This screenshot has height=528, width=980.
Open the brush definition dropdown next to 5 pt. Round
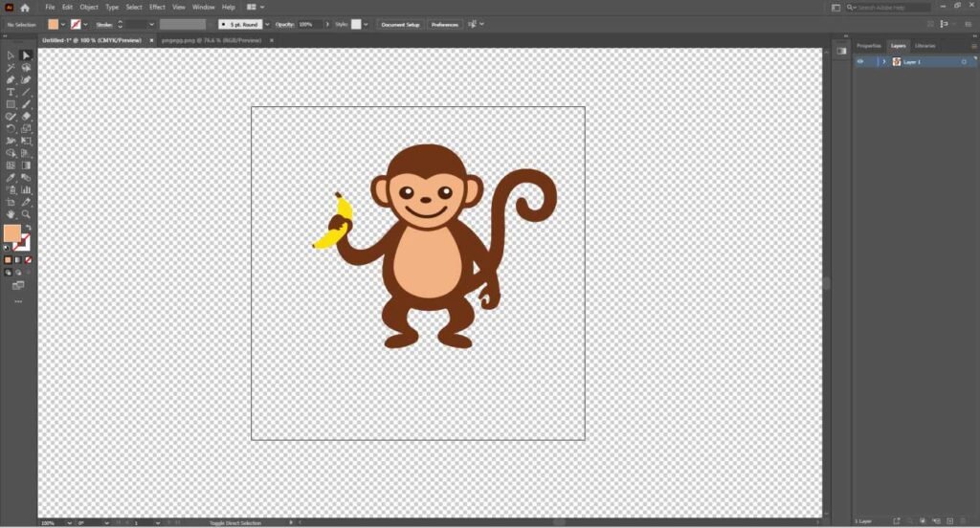[x=267, y=24]
